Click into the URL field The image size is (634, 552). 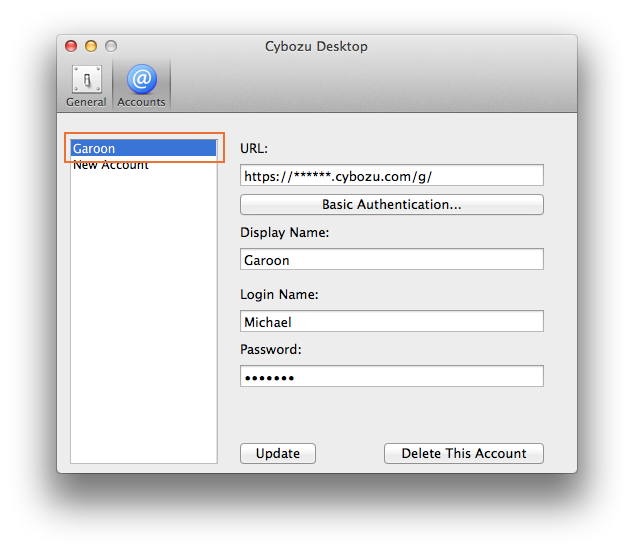[x=391, y=176]
